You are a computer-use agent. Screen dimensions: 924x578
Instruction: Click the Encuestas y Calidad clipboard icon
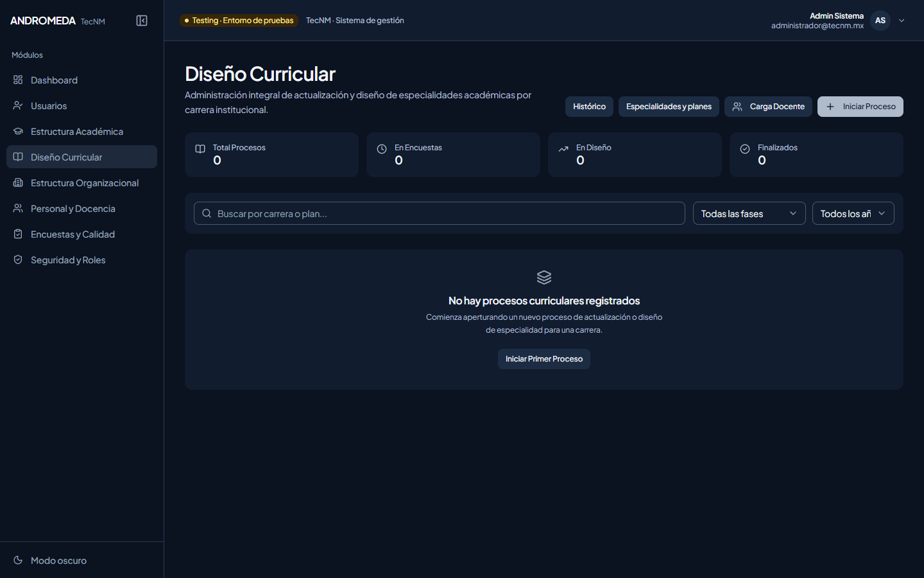point(18,234)
